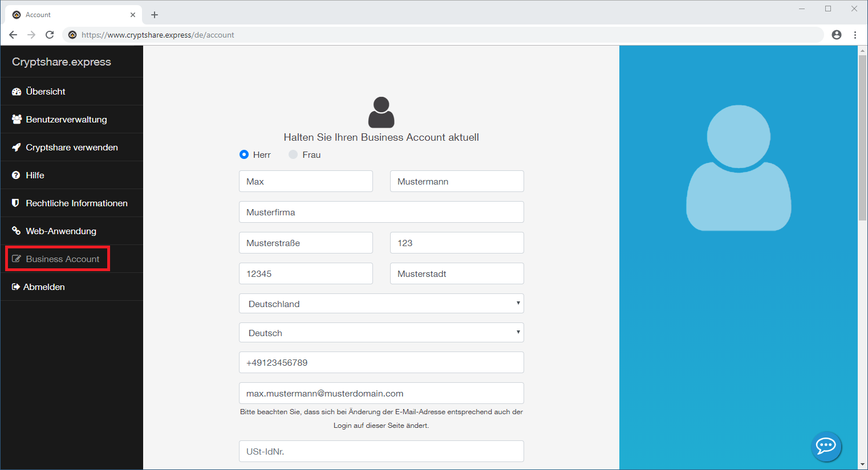The height and width of the screenshot is (470, 868).
Task: Open Übersicht in the sidebar
Action: 46,91
